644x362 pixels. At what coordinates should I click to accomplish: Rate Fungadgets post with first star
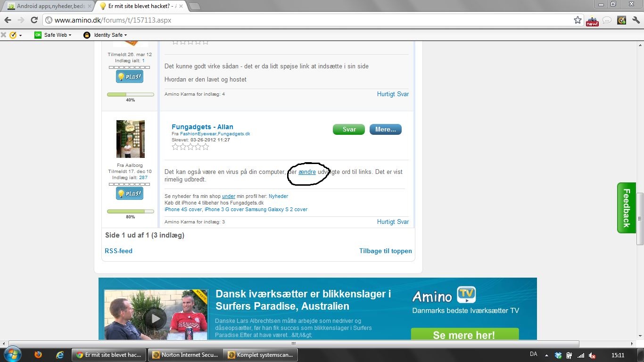pyautogui.click(x=175, y=147)
